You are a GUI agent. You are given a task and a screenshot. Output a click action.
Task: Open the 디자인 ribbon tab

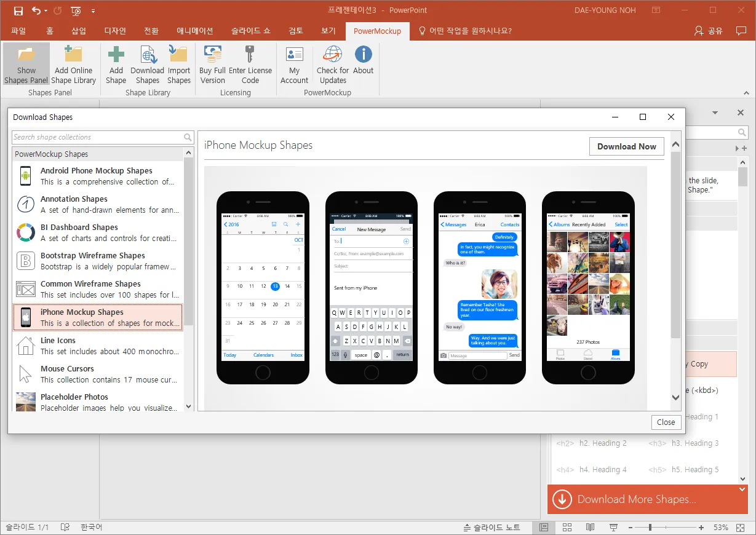[115, 31]
